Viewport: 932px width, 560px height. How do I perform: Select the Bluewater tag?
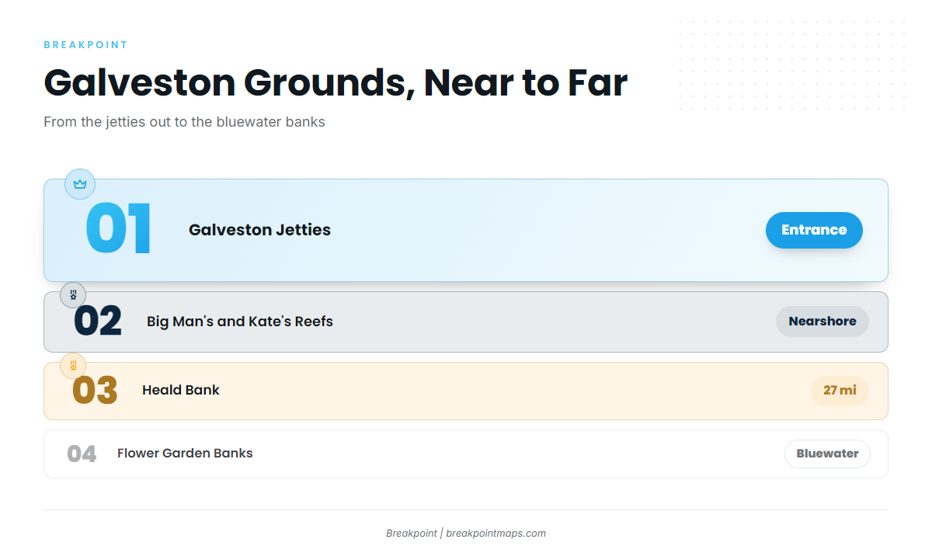coord(827,454)
